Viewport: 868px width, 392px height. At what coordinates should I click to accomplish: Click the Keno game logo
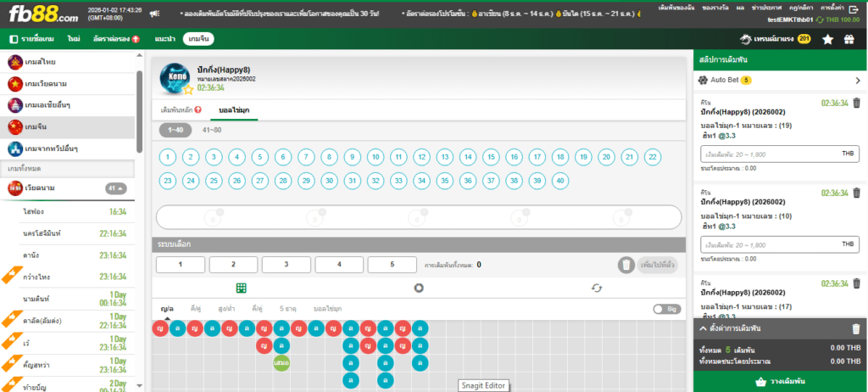point(175,78)
